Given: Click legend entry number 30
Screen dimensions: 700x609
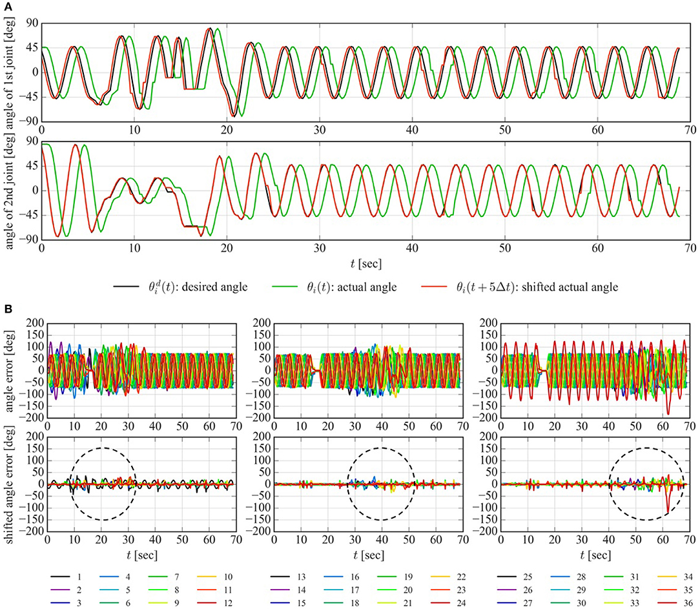Looking at the screenshot, I should (x=581, y=603).
